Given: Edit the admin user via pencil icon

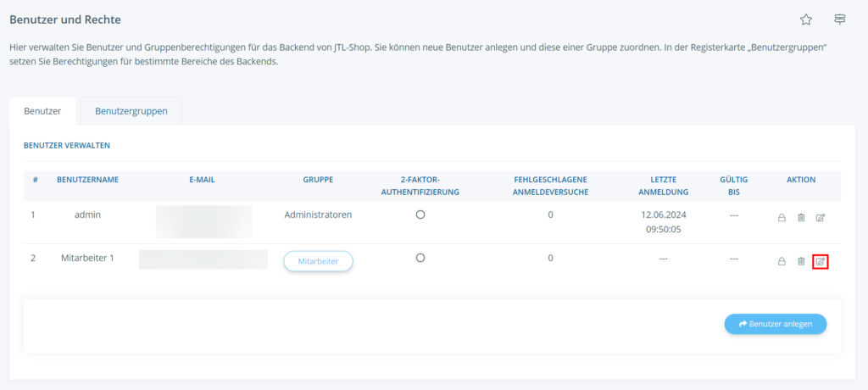Looking at the screenshot, I should click(x=820, y=218).
